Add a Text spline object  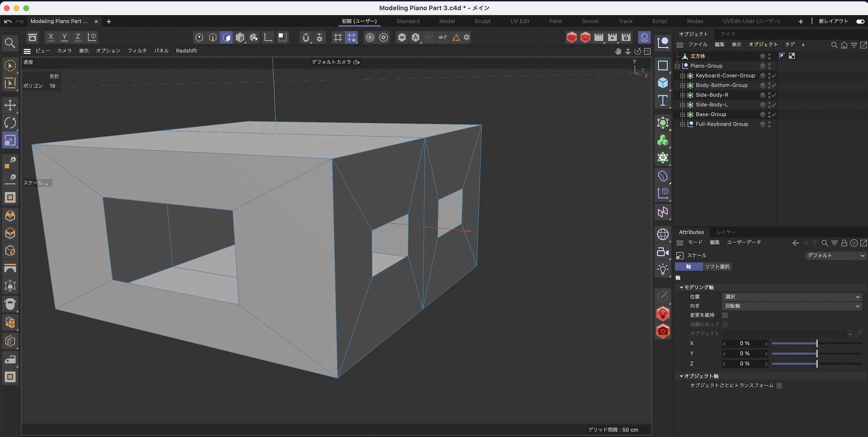coord(663,101)
